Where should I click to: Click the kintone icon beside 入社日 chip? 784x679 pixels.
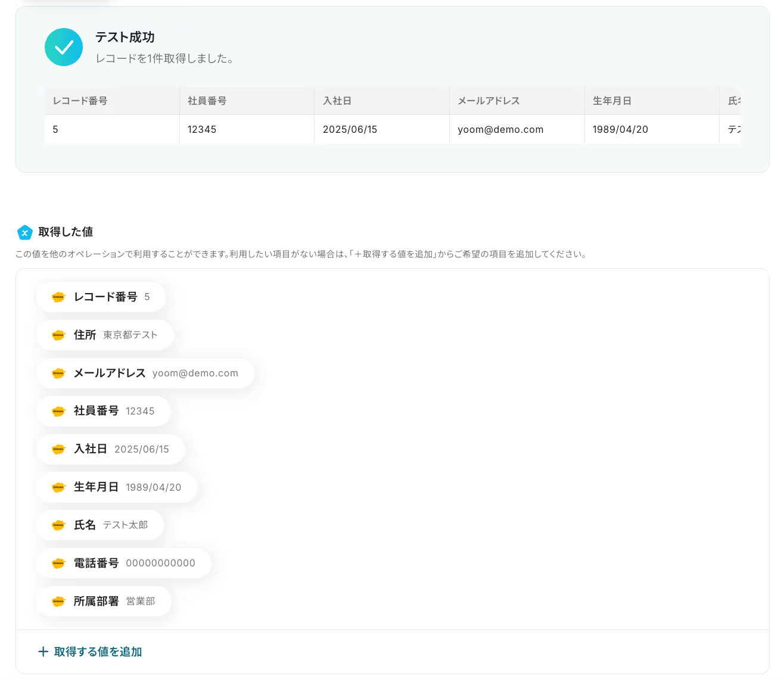58,450
